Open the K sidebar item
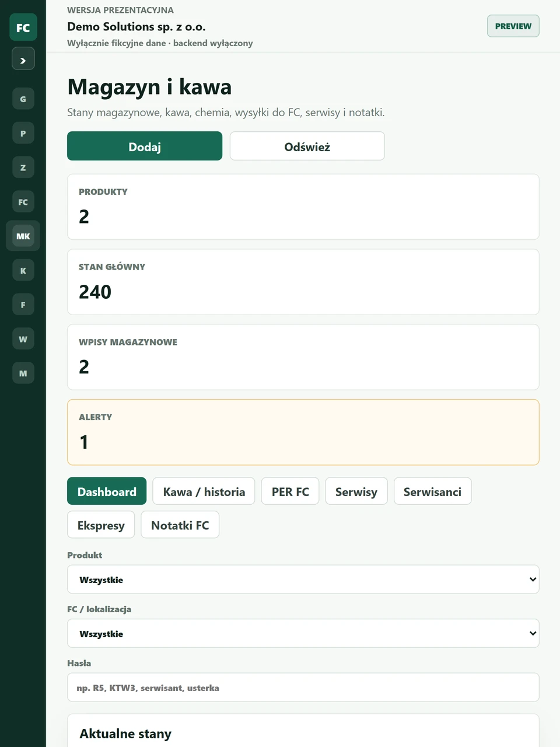The image size is (560, 747). click(23, 270)
